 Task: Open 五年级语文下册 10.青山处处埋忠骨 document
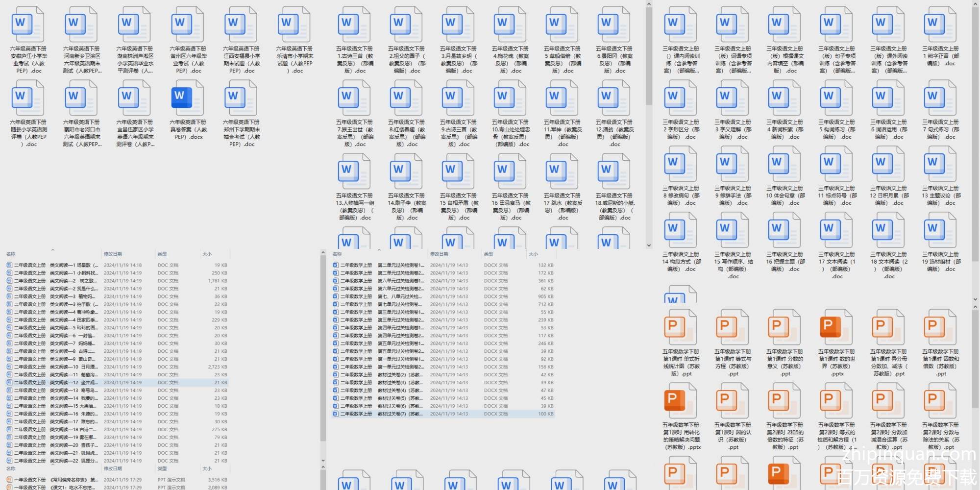point(510,98)
